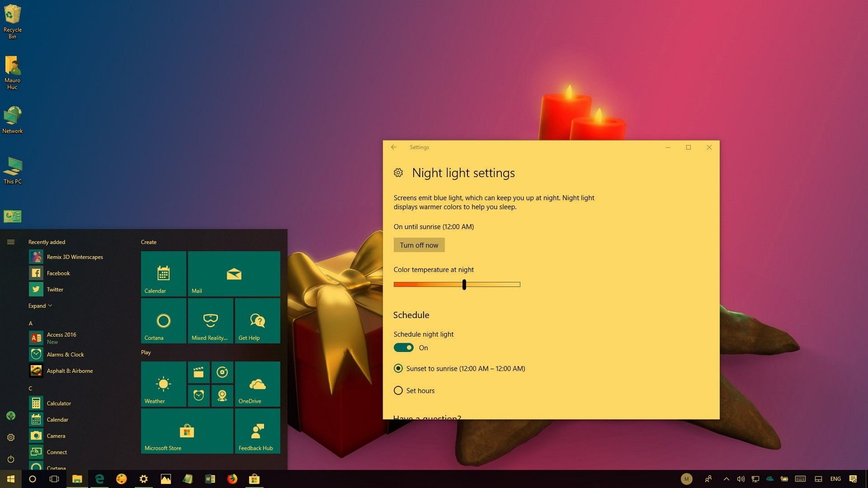Launch Cortana from its Start menu tile
Viewport: 868px width, 488px height.
(164, 321)
